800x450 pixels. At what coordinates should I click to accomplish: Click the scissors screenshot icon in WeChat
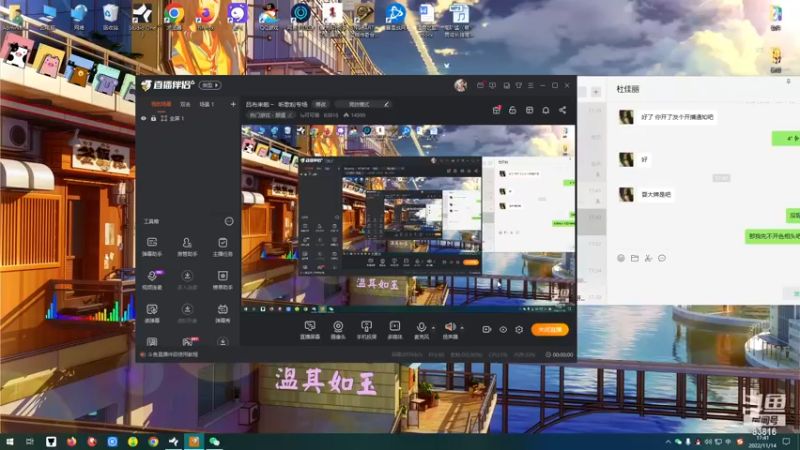648,258
